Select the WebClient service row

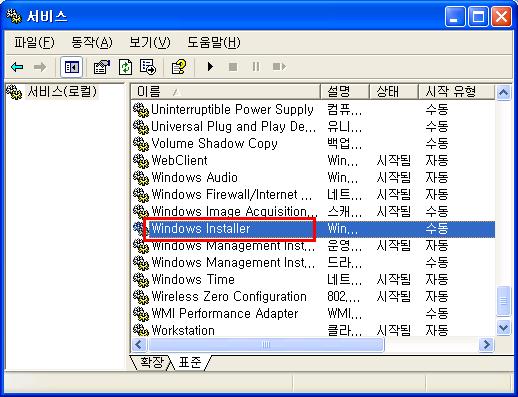point(313,161)
